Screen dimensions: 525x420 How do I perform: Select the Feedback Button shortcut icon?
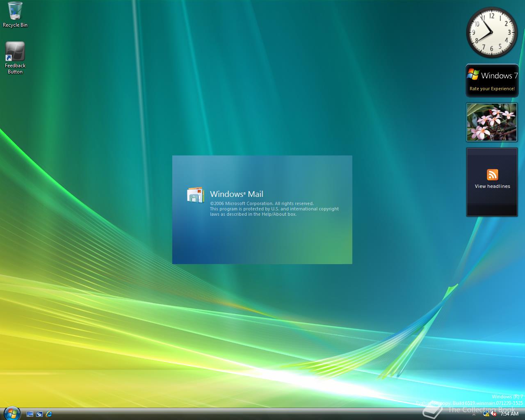click(15, 58)
